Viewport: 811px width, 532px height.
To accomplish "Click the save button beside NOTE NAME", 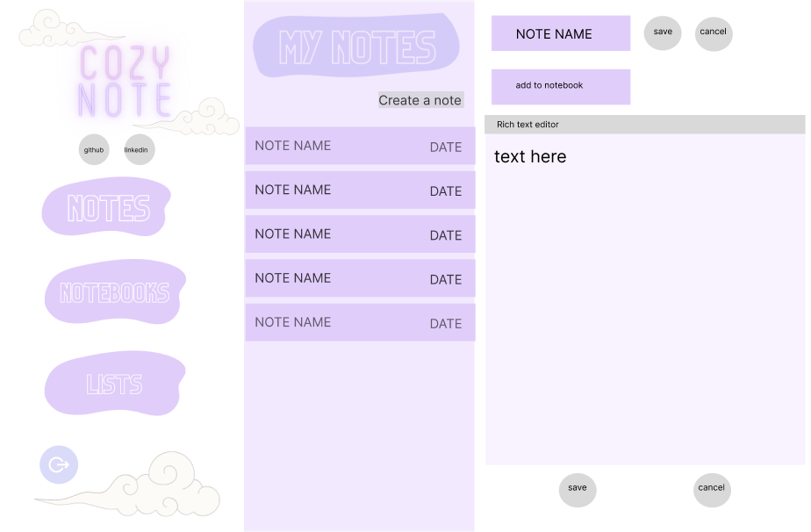I will pyautogui.click(x=663, y=32).
